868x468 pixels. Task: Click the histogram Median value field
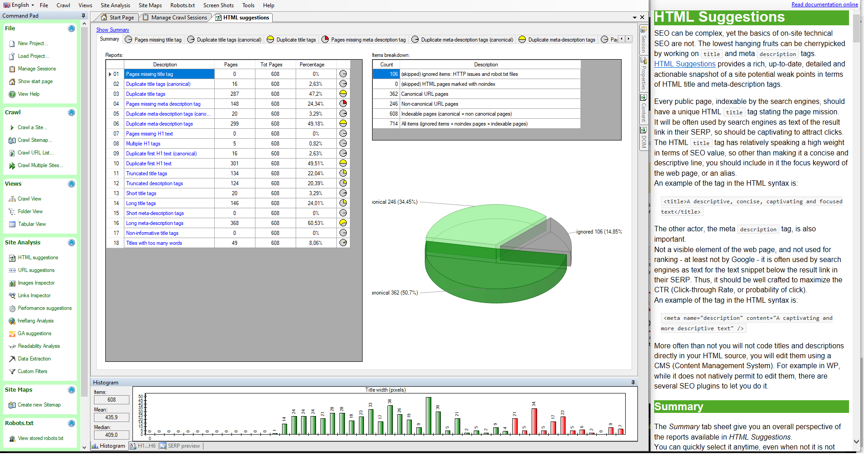(x=112, y=435)
